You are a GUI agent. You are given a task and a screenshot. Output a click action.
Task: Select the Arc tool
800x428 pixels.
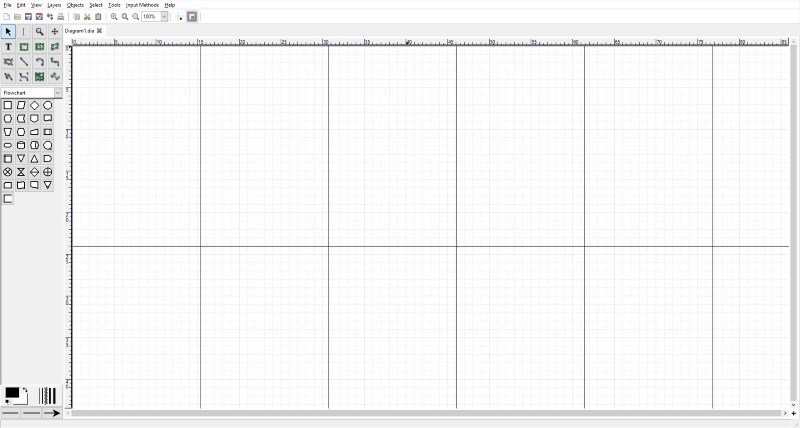(x=39, y=62)
